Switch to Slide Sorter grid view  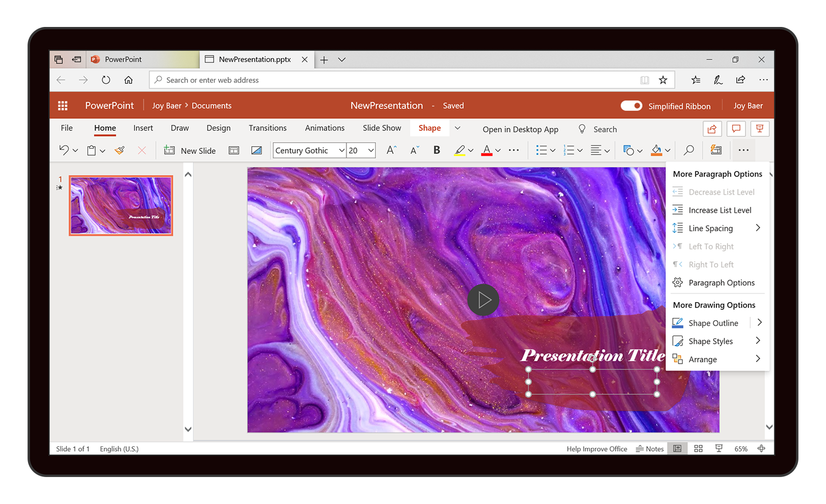(x=698, y=448)
